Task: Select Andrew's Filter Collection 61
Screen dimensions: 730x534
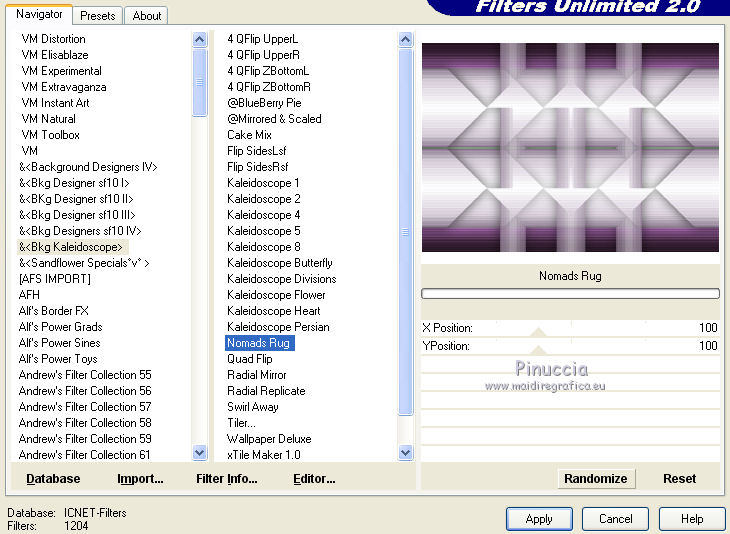Action: pos(84,455)
